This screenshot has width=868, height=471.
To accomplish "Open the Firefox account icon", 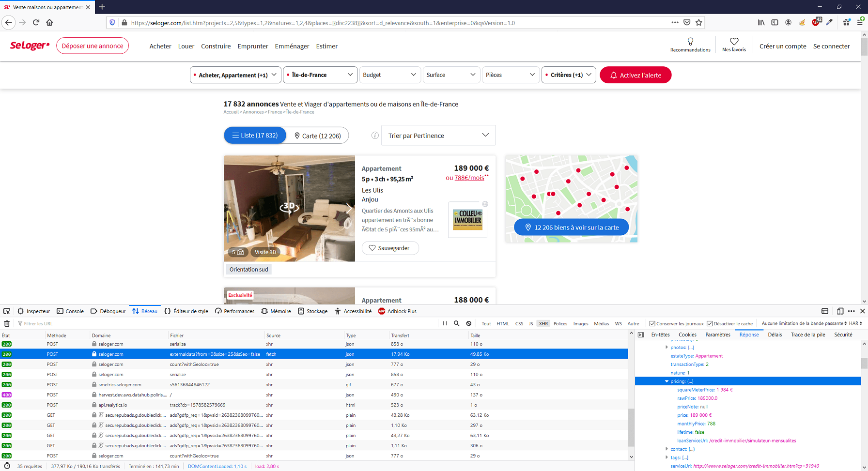I will click(x=788, y=22).
